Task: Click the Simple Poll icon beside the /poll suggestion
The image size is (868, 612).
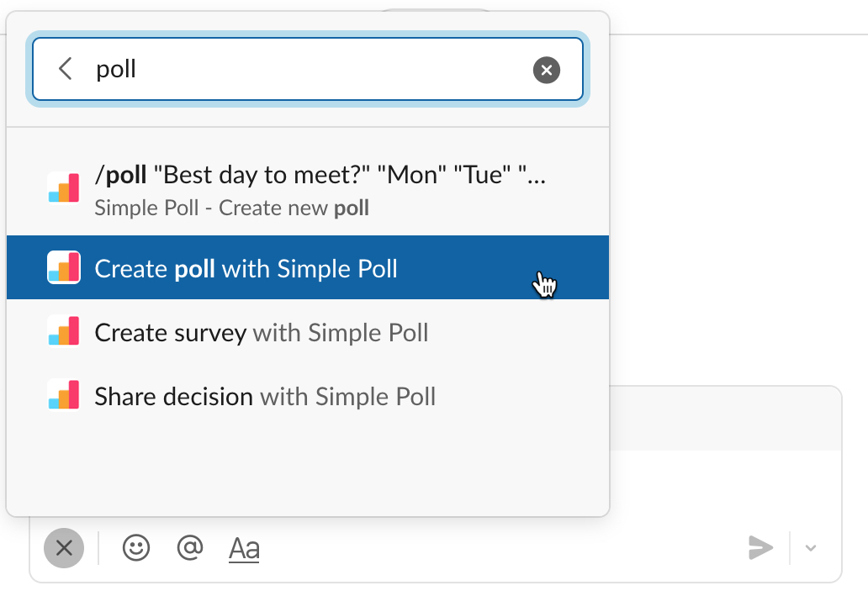Action: [63, 187]
